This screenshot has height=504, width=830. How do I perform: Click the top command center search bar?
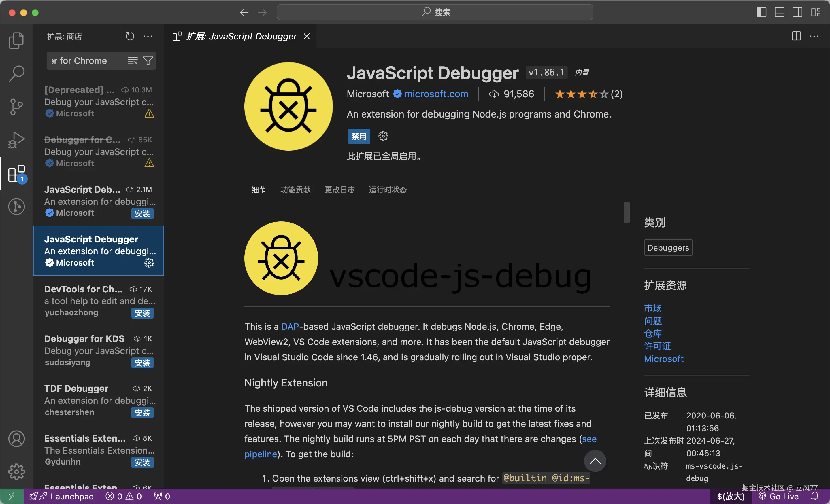435,12
